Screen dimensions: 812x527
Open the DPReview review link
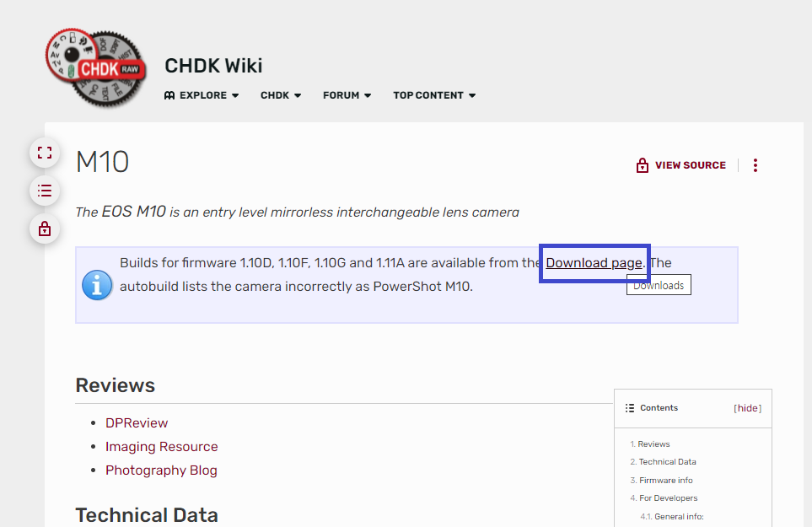coord(137,423)
